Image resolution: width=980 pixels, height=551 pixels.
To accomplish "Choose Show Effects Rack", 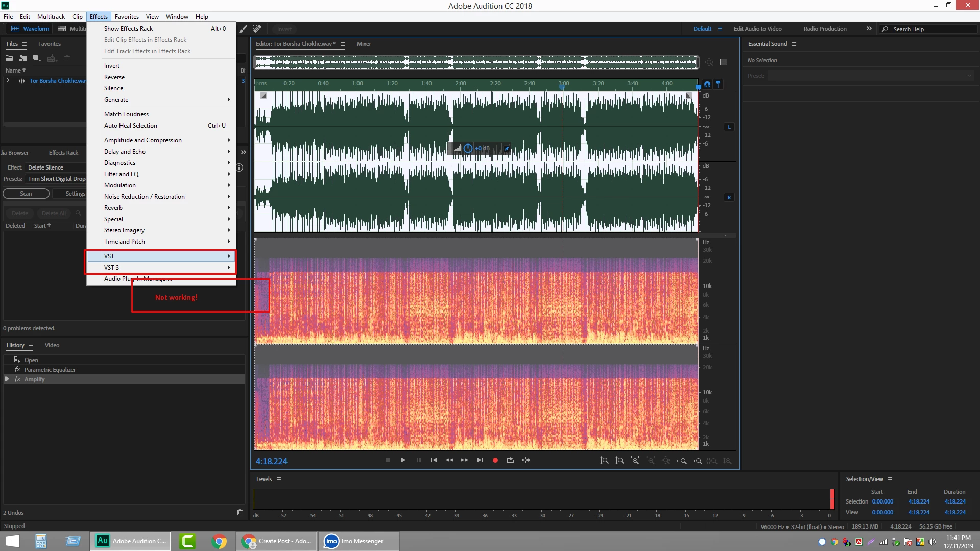I will click(x=161, y=29).
